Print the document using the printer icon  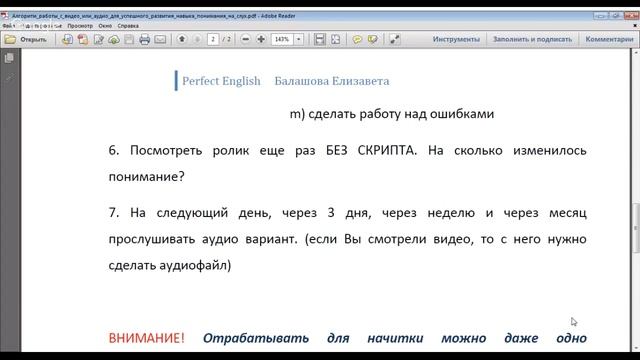(144, 40)
